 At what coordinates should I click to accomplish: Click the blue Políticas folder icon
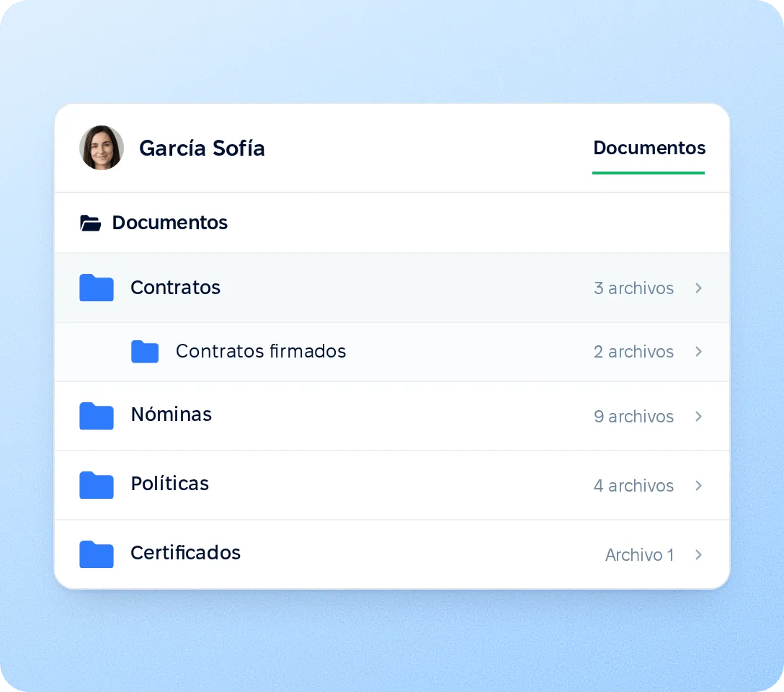point(97,484)
